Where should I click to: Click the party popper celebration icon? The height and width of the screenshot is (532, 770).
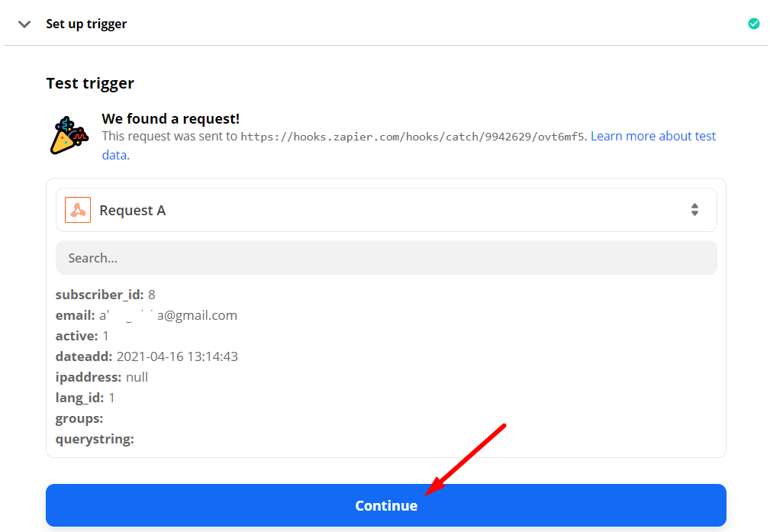tap(69, 135)
